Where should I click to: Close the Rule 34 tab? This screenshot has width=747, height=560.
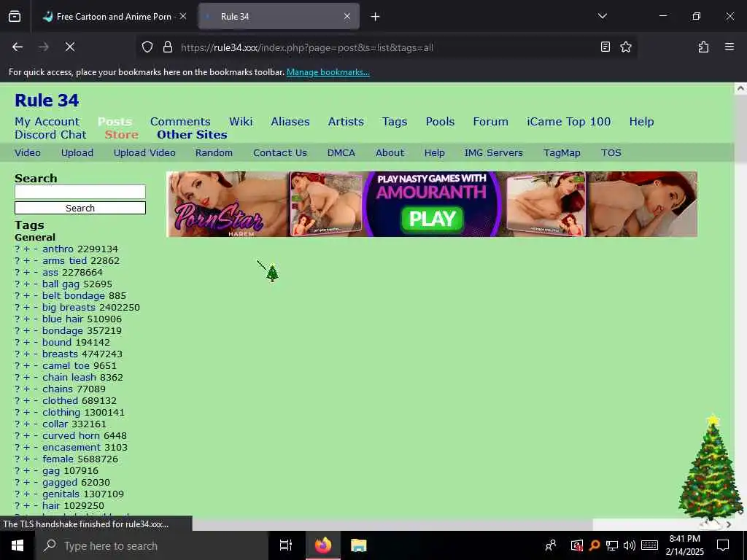[x=347, y=16]
